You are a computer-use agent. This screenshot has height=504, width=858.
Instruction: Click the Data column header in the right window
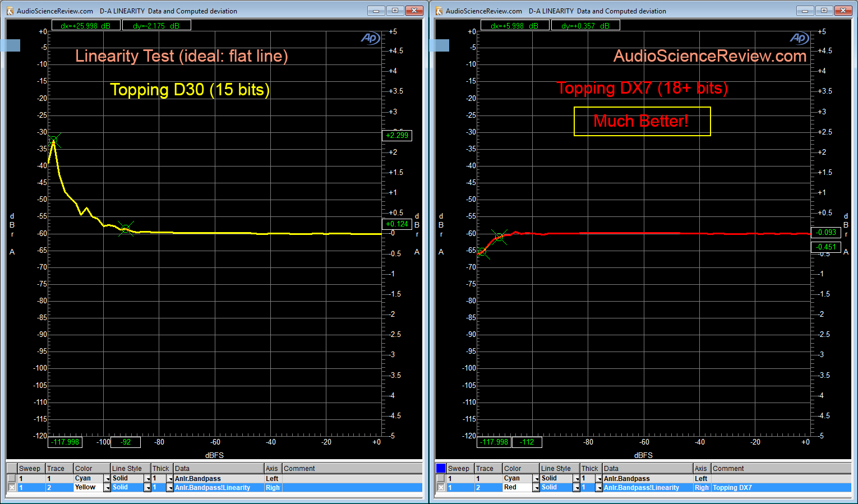point(648,469)
